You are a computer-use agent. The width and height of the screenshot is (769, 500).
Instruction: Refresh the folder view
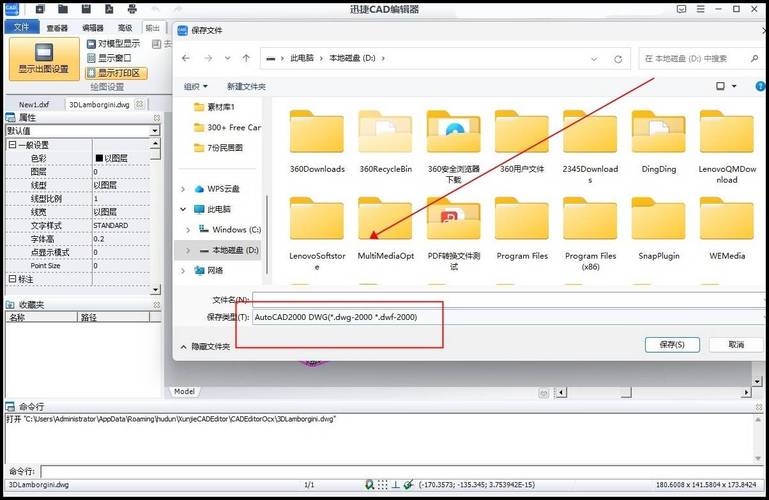pos(618,59)
